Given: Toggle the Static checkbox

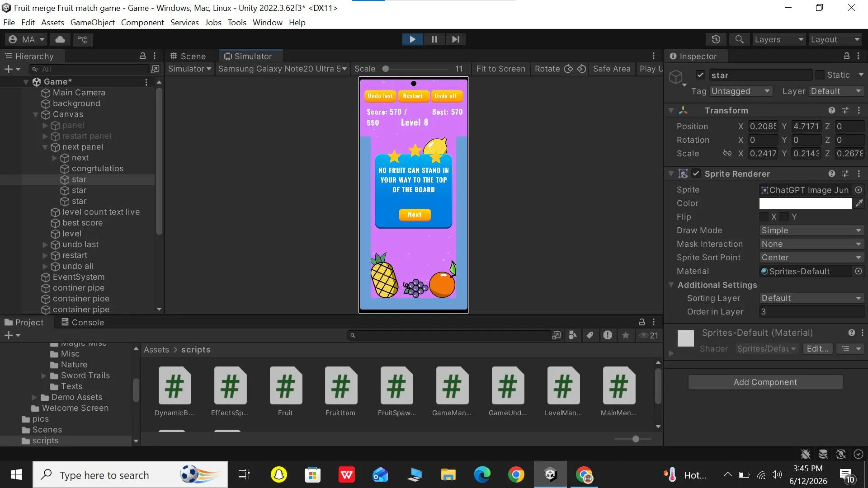Looking at the screenshot, I should pos(820,75).
